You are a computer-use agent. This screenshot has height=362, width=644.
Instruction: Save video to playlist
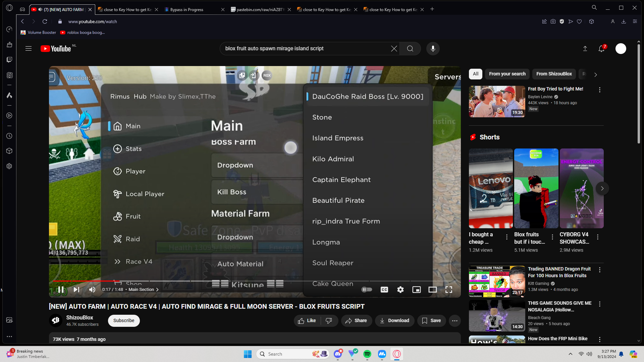pyautogui.click(x=431, y=321)
